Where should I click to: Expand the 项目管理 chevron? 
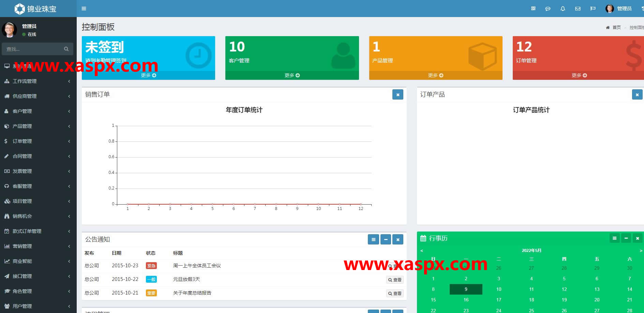coord(69,201)
